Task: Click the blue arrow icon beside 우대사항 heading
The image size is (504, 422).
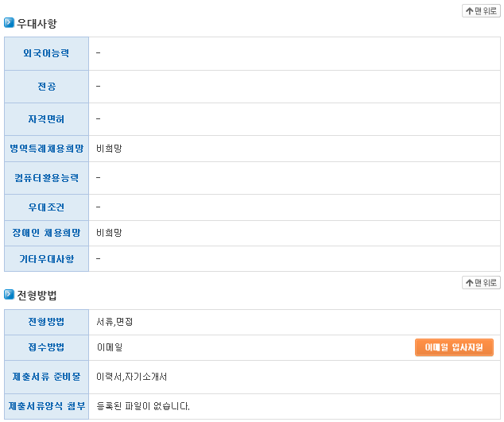Action: [x=10, y=23]
